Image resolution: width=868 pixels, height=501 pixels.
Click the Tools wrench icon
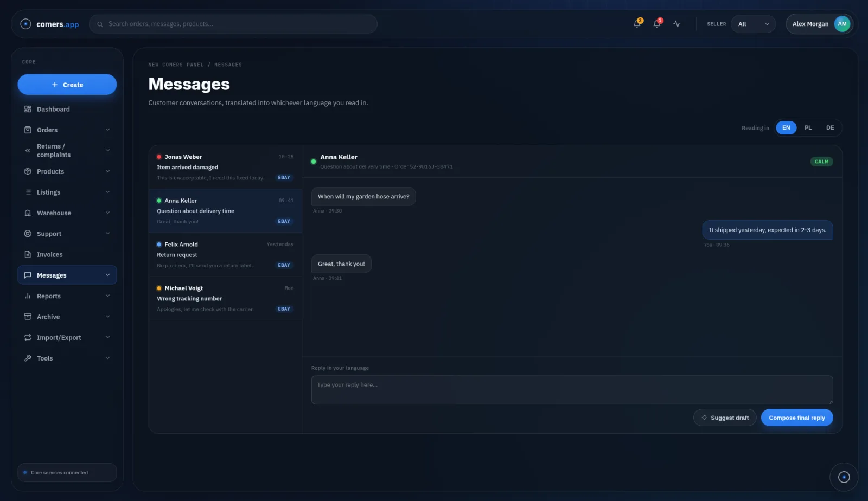[28, 358]
